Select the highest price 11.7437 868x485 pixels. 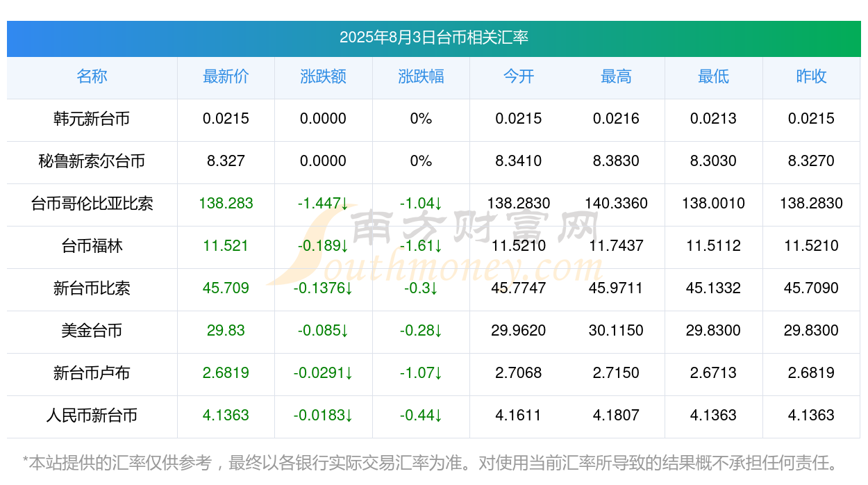[616, 246]
